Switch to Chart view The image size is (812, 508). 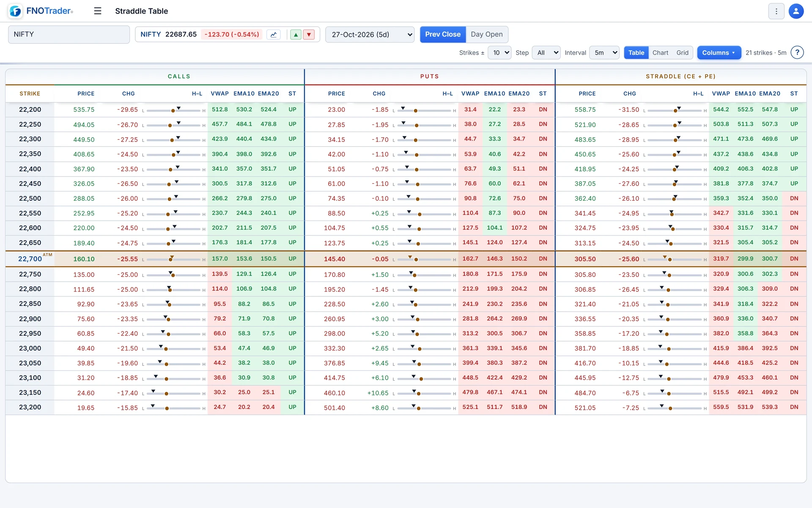coord(660,52)
